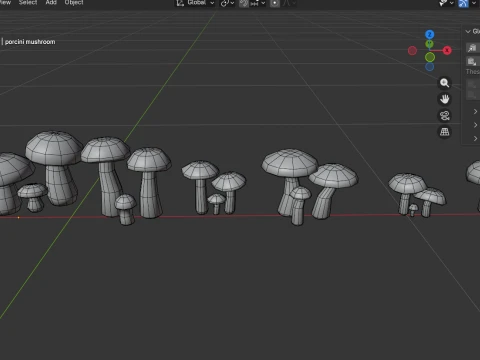Screen dimensions: 480x360
Task: Click the hand pan view button
Action: coord(444,99)
